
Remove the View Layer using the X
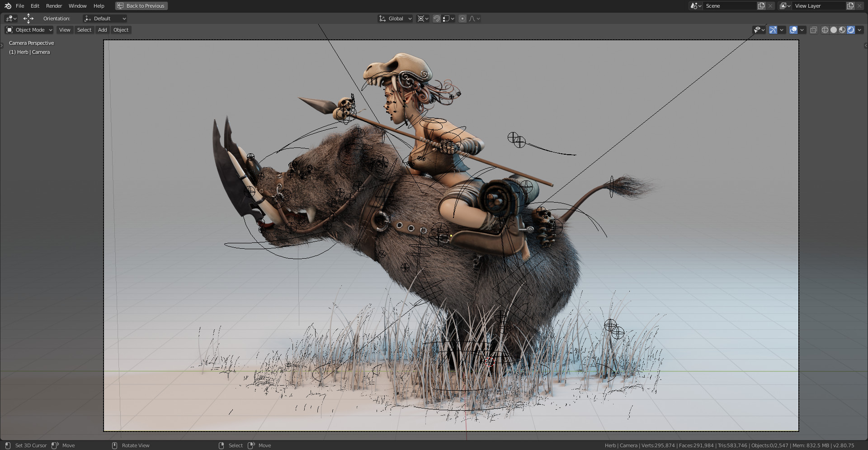pyautogui.click(x=859, y=6)
